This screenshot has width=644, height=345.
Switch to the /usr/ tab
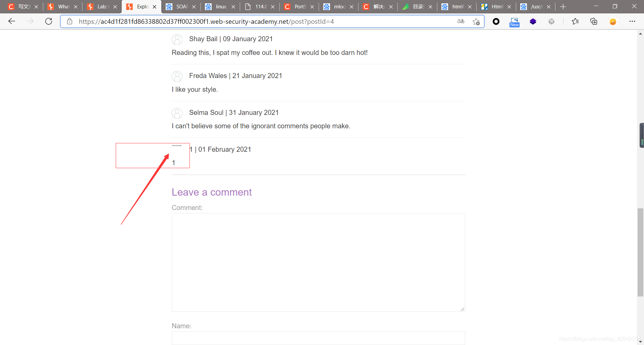click(535, 7)
